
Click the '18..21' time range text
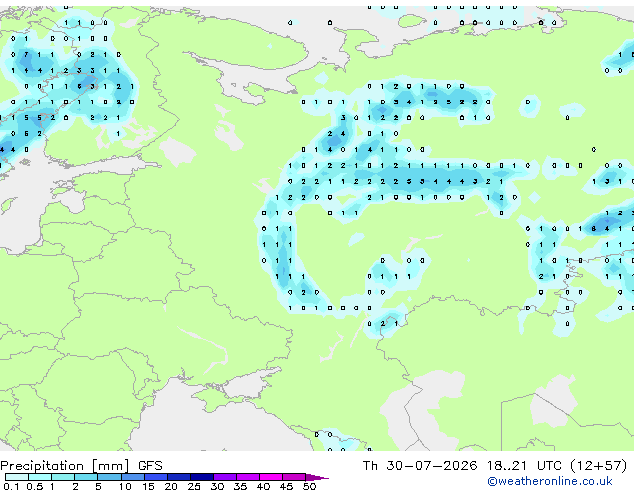point(507,466)
